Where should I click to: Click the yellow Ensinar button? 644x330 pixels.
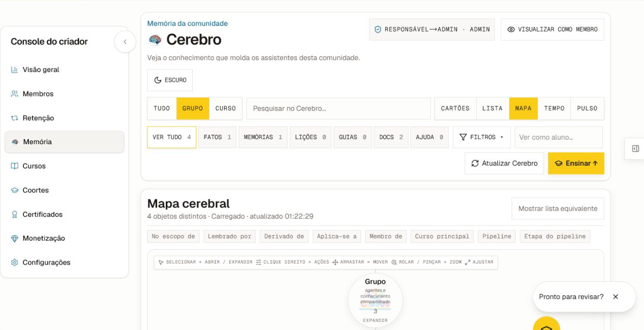(x=576, y=163)
